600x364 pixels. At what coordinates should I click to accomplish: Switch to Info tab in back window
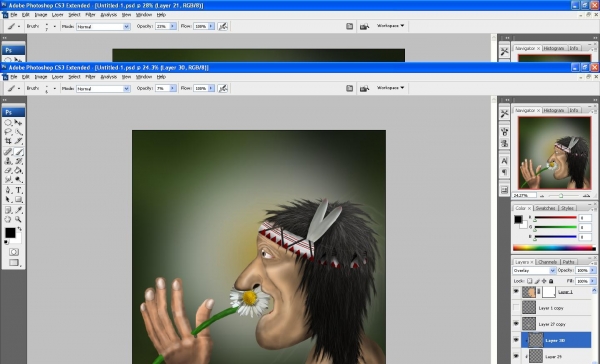pyautogui.click(x=574, y=48)
